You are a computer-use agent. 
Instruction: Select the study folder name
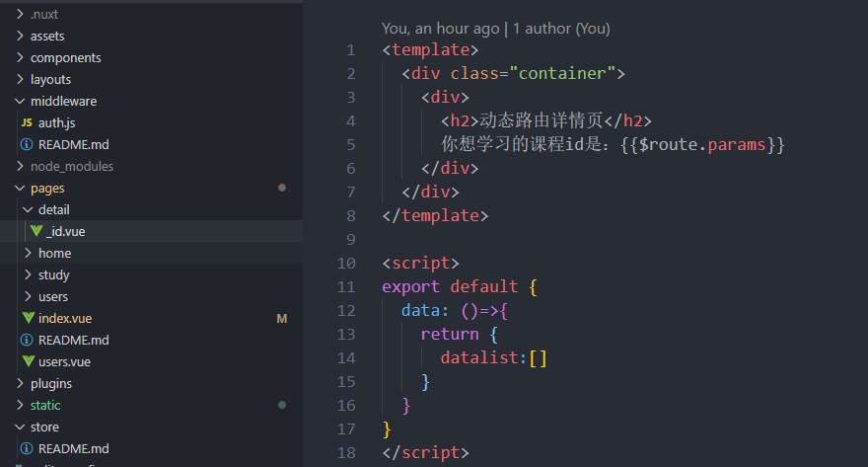click(x=53, y=274)
